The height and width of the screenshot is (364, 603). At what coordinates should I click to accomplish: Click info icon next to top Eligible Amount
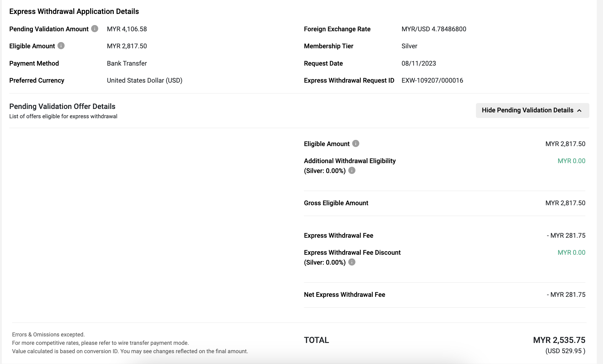point(61,46)
